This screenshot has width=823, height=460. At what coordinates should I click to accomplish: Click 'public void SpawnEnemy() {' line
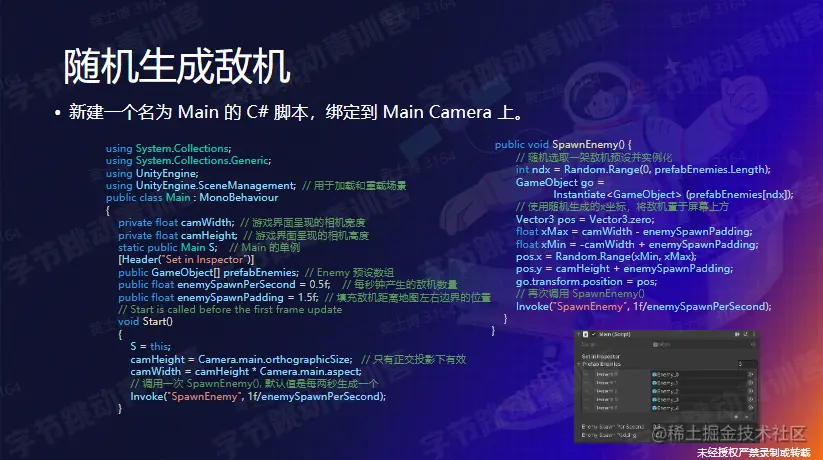coord(563,144)
